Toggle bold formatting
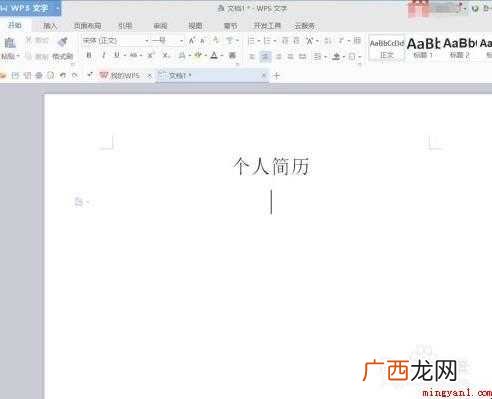Viewport: 492px width, 399px height. click(x=89, y=55)
